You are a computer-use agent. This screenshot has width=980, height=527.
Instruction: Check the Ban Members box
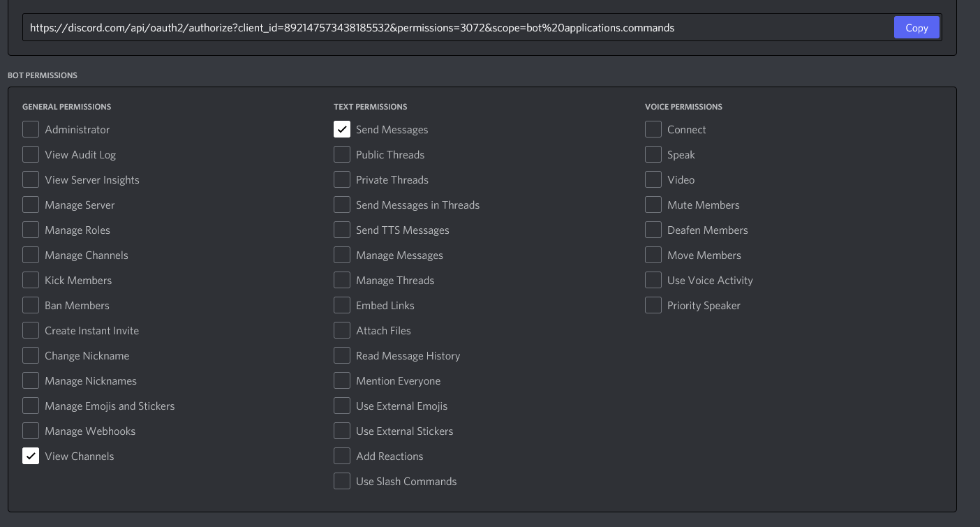[x=31, y=305]
